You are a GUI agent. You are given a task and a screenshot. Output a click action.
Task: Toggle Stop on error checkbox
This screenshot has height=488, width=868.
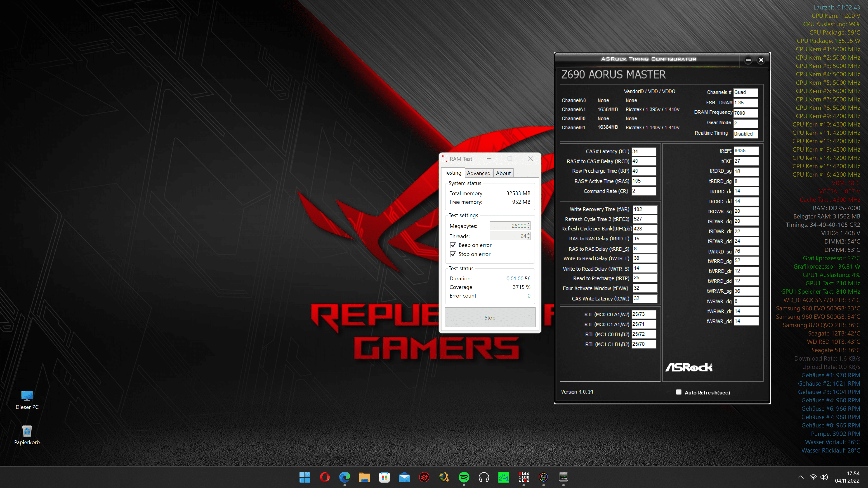coord(453,254)
